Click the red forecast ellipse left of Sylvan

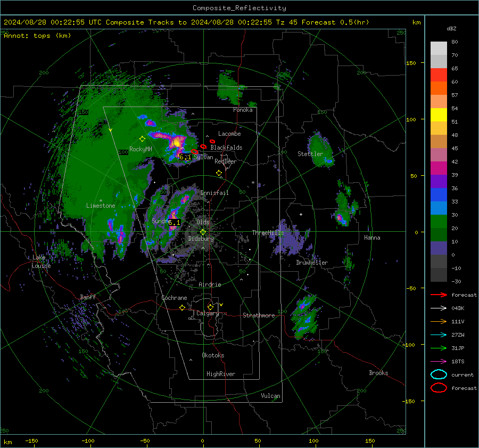(195, 151)
